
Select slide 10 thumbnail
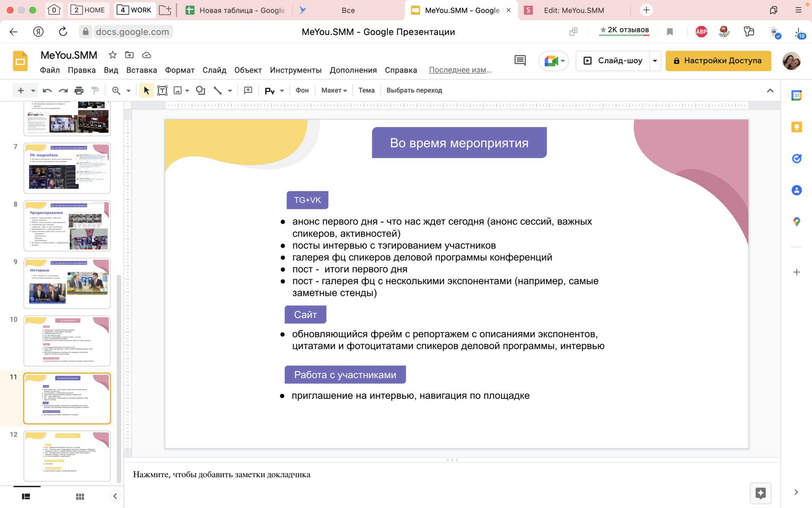67,341
